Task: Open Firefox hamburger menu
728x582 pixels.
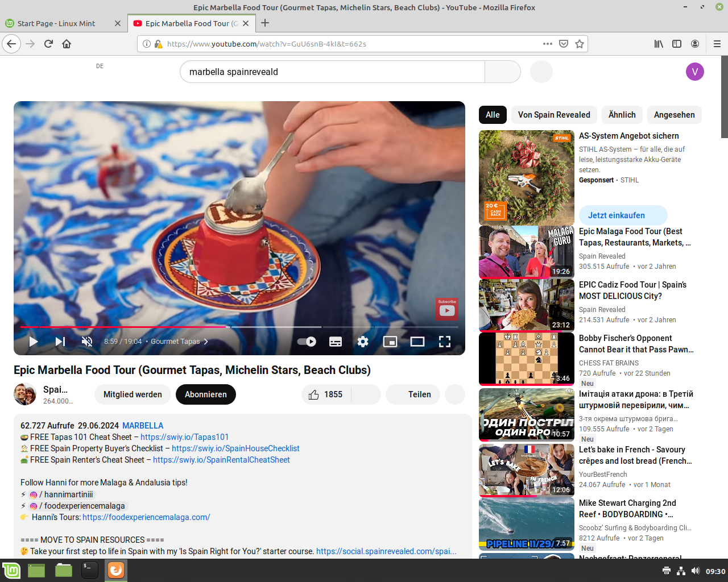Action: pos(717,44)
